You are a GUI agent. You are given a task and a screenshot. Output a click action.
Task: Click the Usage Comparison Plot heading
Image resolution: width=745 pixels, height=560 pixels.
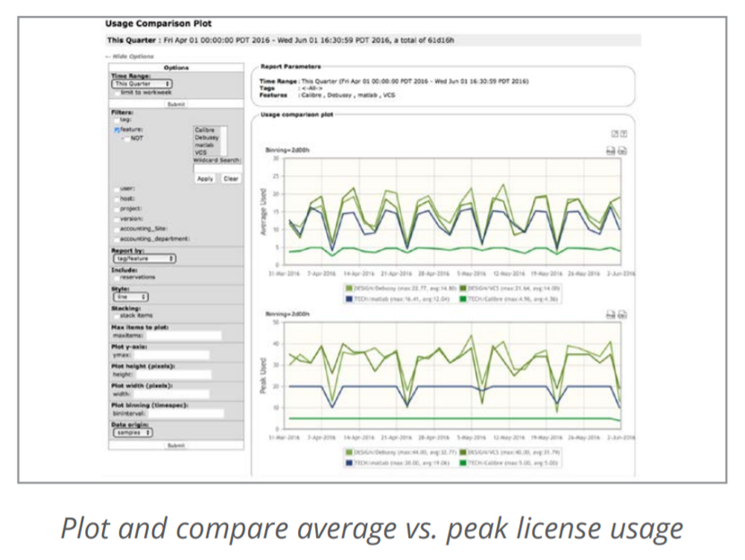click(x=158, y=24)
